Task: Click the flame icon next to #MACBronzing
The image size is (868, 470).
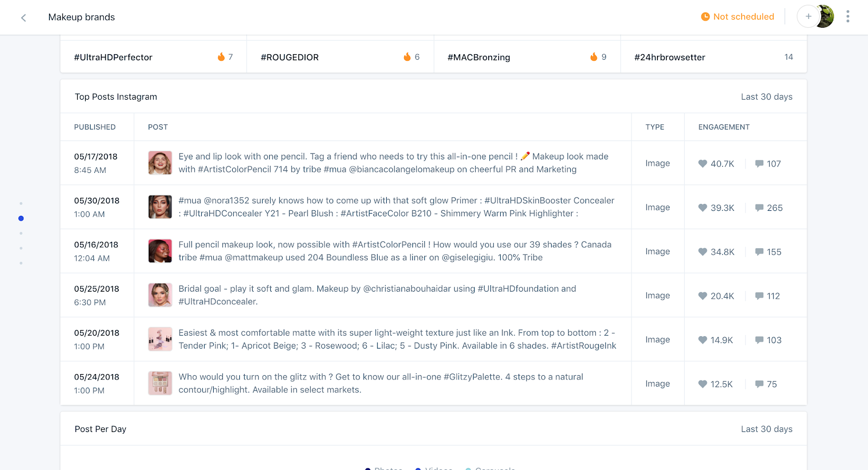Action: click(x=594, y=57)
